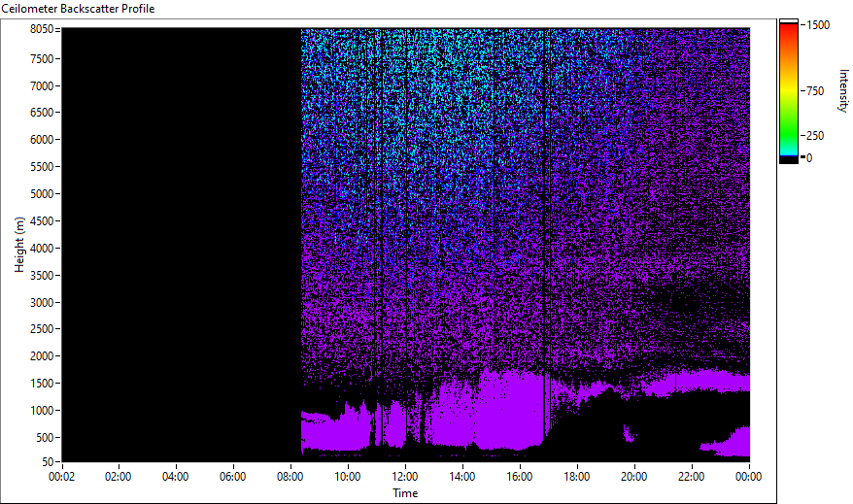Select the 750 color scale marker
The height and width of the screenshot is (504, 853).
[x=815, y=91]
